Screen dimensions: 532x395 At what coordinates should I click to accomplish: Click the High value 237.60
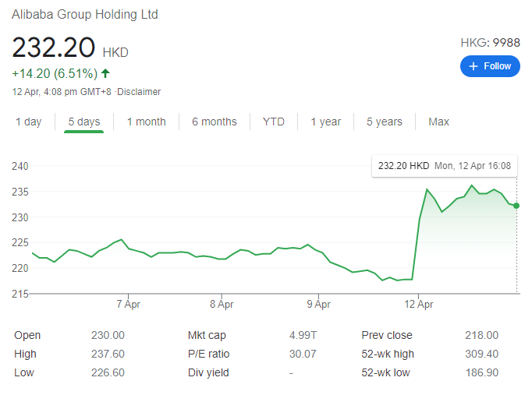tap(108, 354)
